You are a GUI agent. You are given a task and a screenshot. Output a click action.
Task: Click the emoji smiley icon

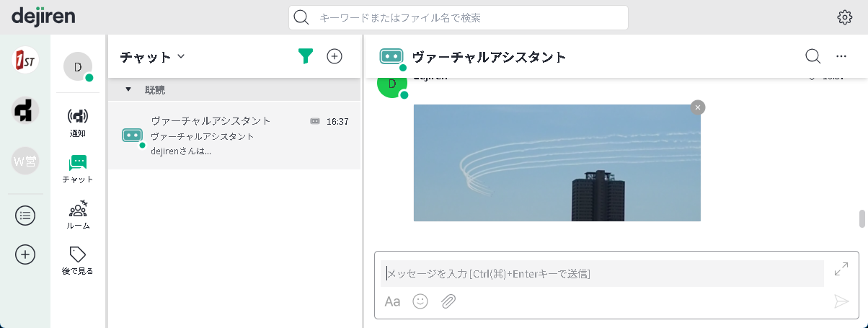pyautogui.click(x=420, y=301)
